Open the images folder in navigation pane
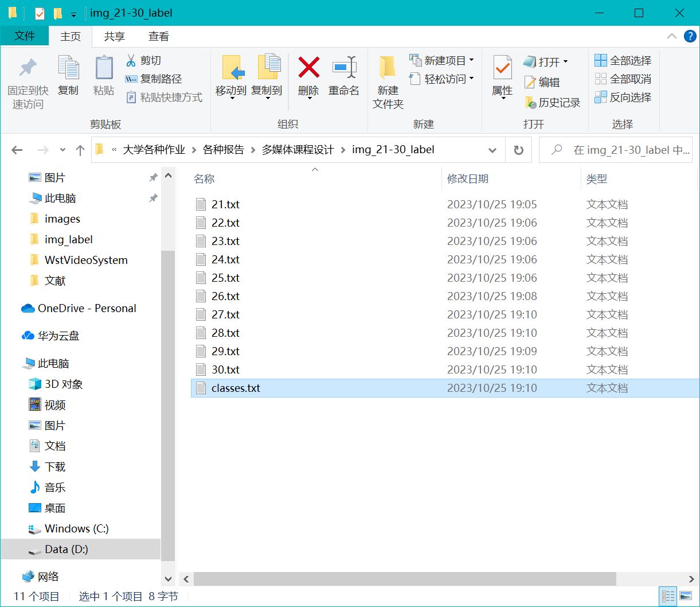This screenshot has height=607, width=700. (62, 219)
